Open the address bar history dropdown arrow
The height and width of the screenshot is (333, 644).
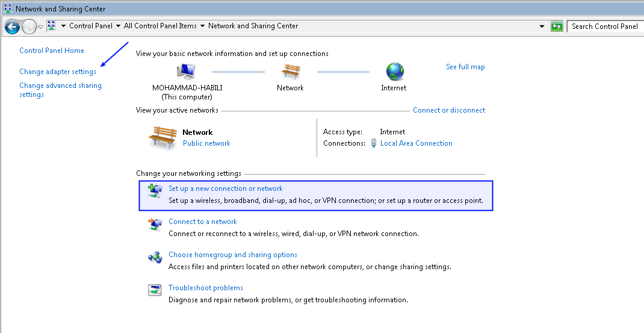click(542, 26)
